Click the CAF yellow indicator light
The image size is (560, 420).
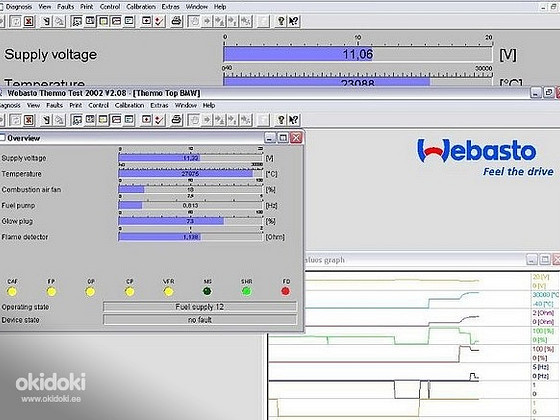12,292
